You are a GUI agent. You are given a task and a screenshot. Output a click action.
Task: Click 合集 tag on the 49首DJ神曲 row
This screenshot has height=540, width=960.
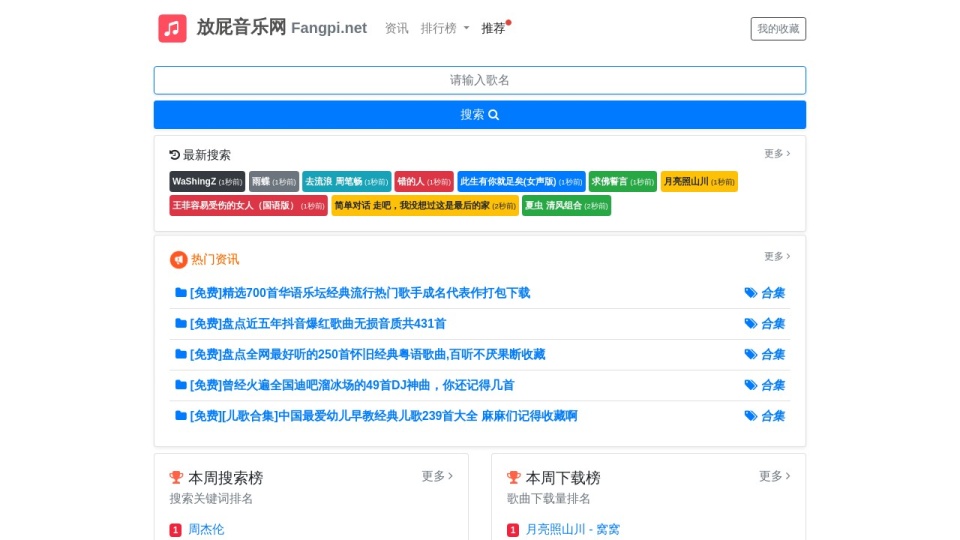(765, 385)
